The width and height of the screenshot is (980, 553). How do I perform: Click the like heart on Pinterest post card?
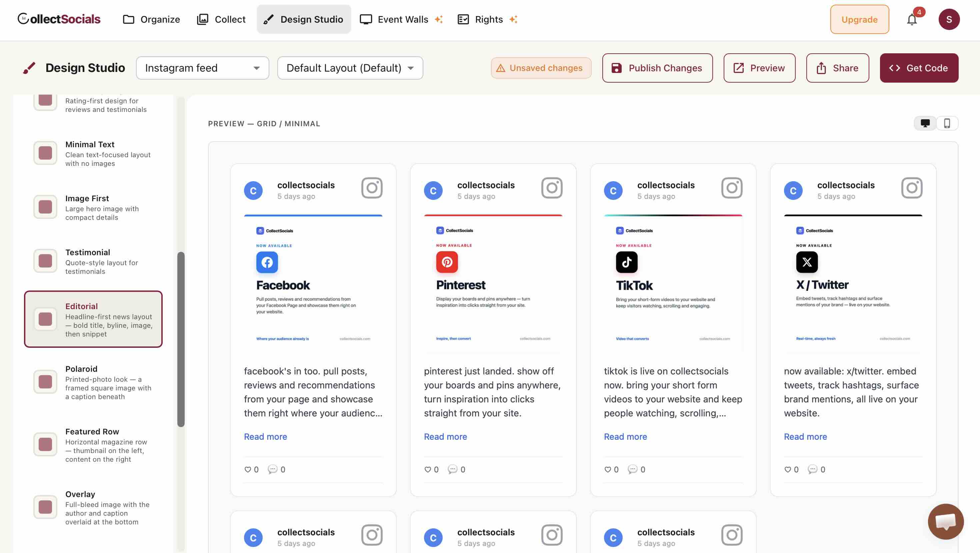point(428,469)
